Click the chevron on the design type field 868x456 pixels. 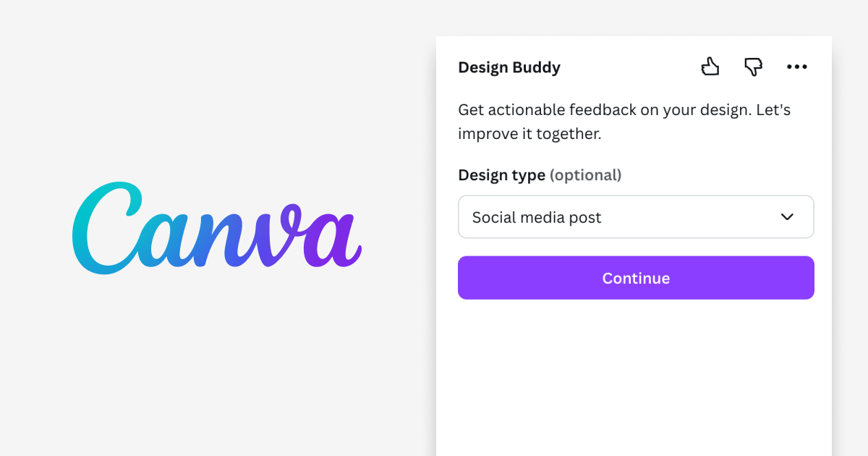787,216
